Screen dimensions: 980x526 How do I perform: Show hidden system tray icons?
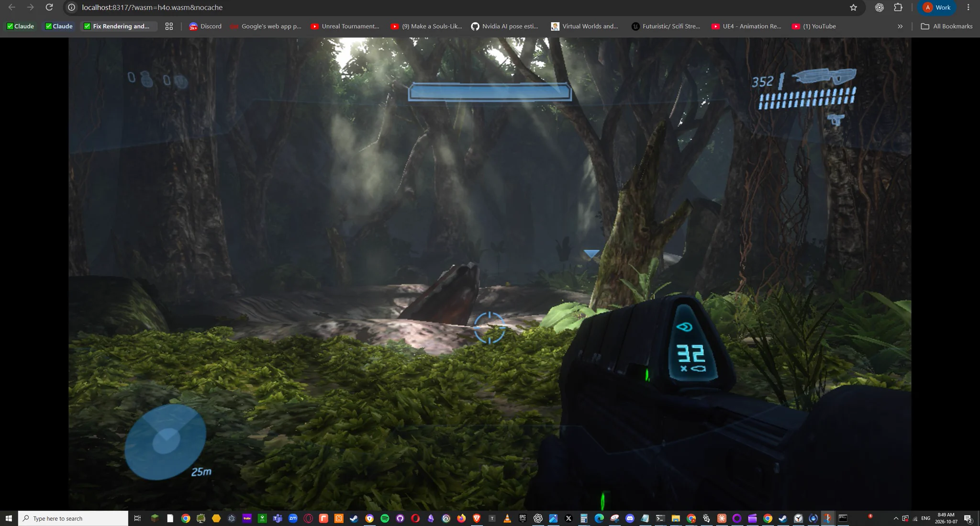[x=896, y=518]
